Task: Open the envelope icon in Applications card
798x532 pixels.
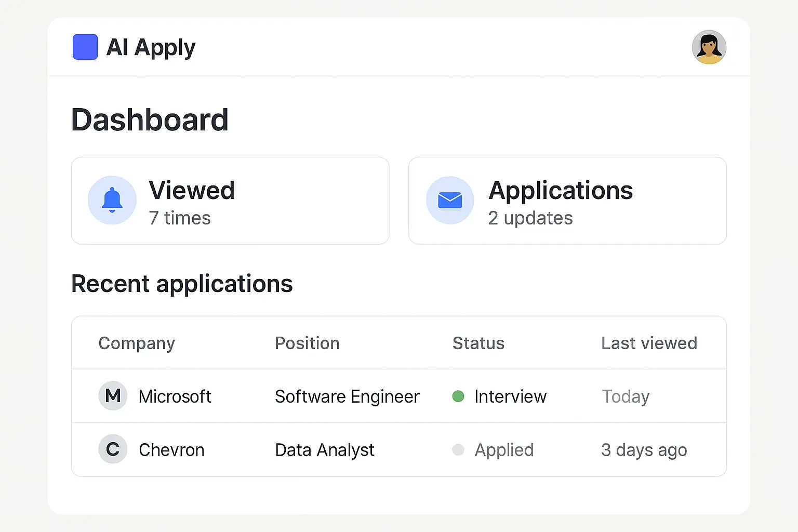Action: 450,200
